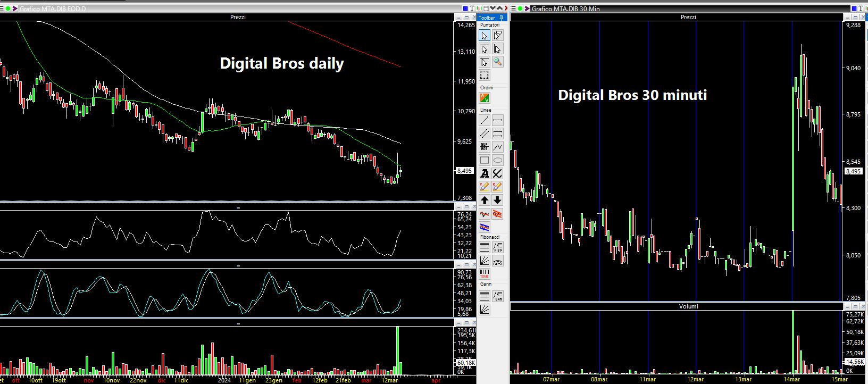Pick the blue regression channel tool
The image size is (868, 384).
[485, 227]
